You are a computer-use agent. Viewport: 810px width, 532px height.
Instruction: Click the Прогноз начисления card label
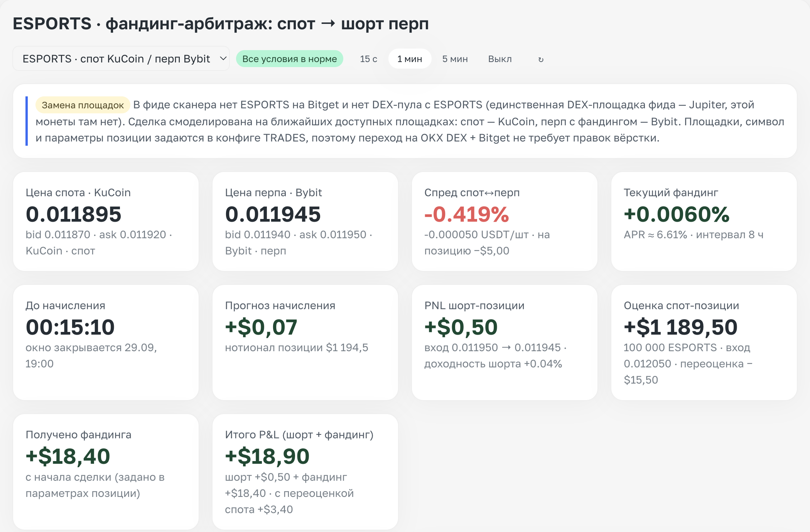tap(280, 305)
